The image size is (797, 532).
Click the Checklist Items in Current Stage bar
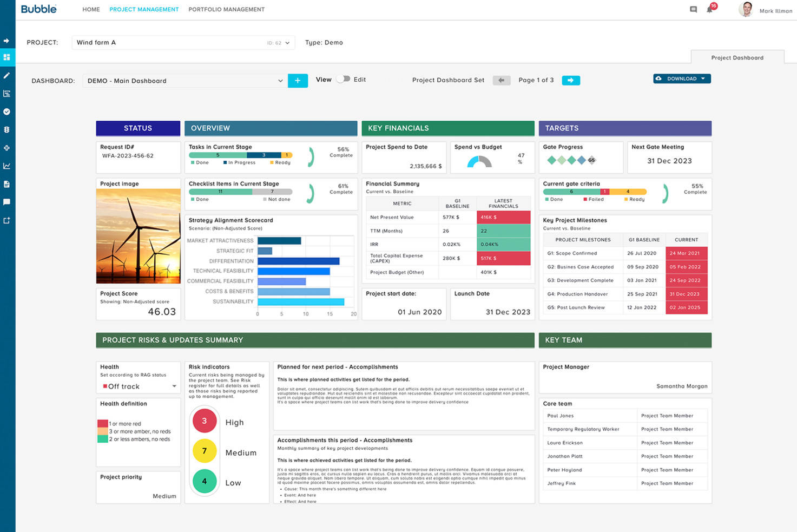click(241, 192)
